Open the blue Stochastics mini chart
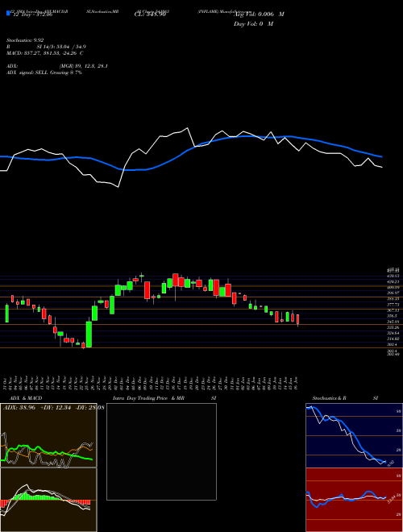 click(x=354, y=435)
